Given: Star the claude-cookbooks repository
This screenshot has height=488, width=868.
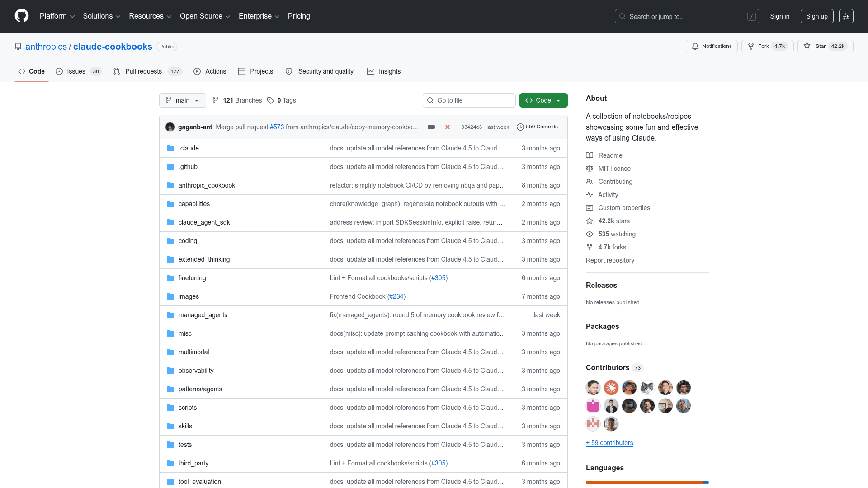Looking at the screenshot, I should pyautogui.click(x=826, y=46).
